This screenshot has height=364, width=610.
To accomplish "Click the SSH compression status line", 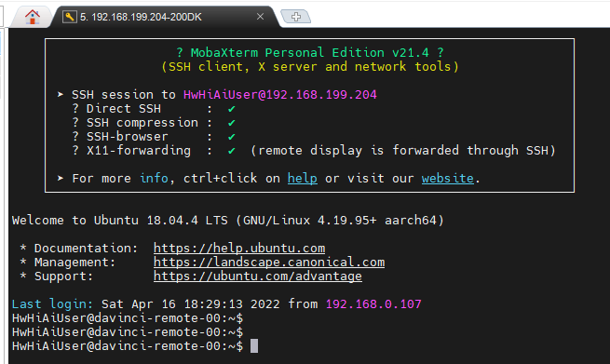I will tap(154, 123).
